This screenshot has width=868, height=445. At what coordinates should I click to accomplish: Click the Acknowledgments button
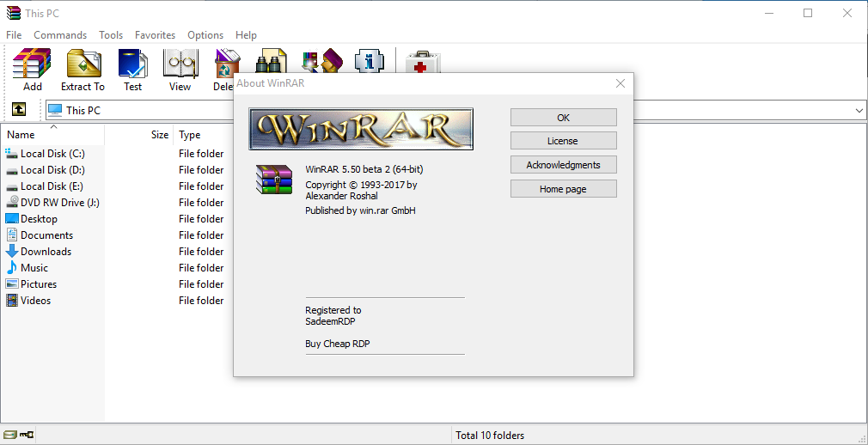(563, 165)
